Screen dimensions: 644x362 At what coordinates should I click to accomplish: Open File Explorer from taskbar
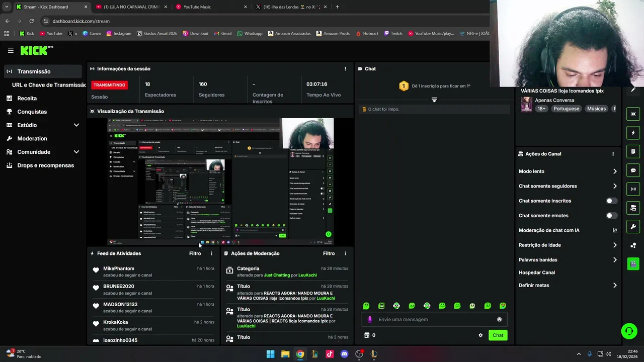pyautogui.click(x=285, y=354)
